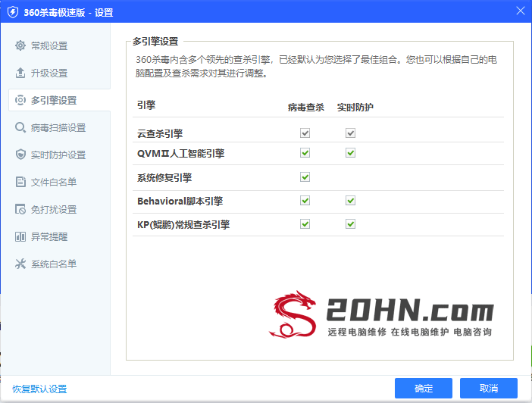Click the 云查杀引擎 row label
Viewport: 532px width, 403px height.
pos(160,133)
